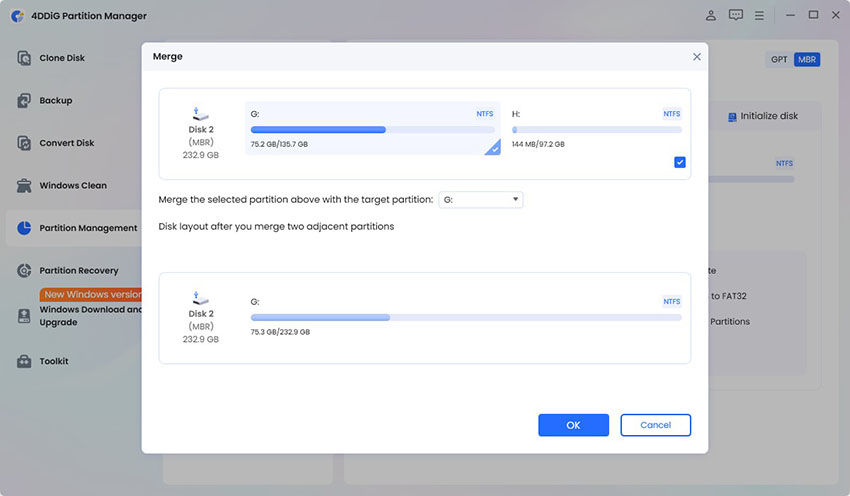This screenshot has width=850, height=496.
Task: Click Initialize disk in background window
Action: tap(763, 116)
